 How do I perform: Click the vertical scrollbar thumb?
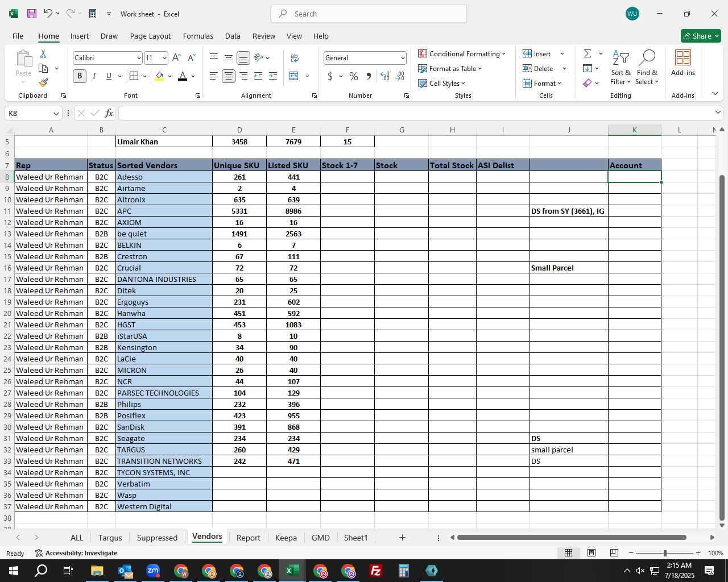[x=722, y=348]
